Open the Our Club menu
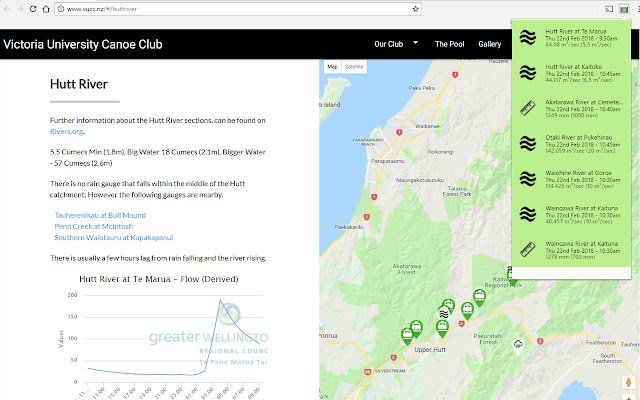The height and width of the screenshot is (400, 640). pos(389,44)
